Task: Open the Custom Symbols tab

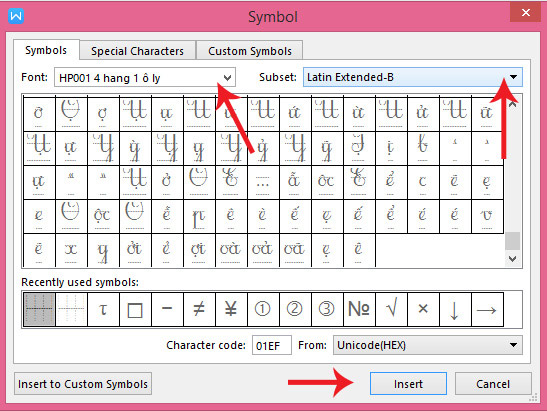Action: coord(250,51)
